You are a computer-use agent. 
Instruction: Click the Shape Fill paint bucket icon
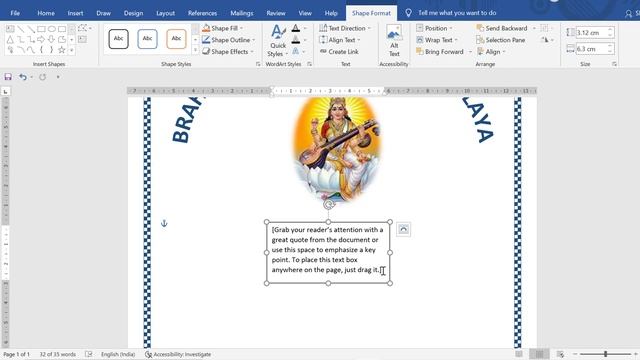click(206, 28)
